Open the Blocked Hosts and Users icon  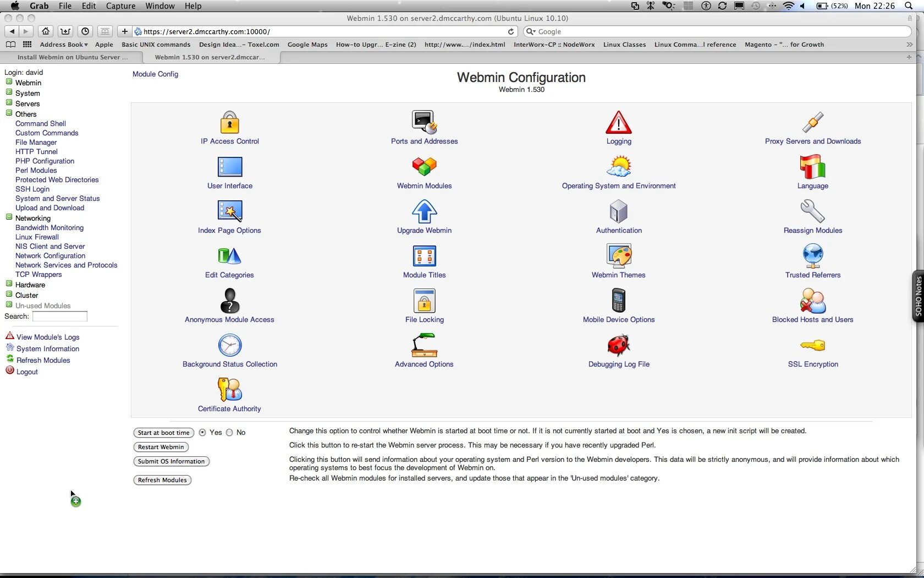click(x=813, y=301)
